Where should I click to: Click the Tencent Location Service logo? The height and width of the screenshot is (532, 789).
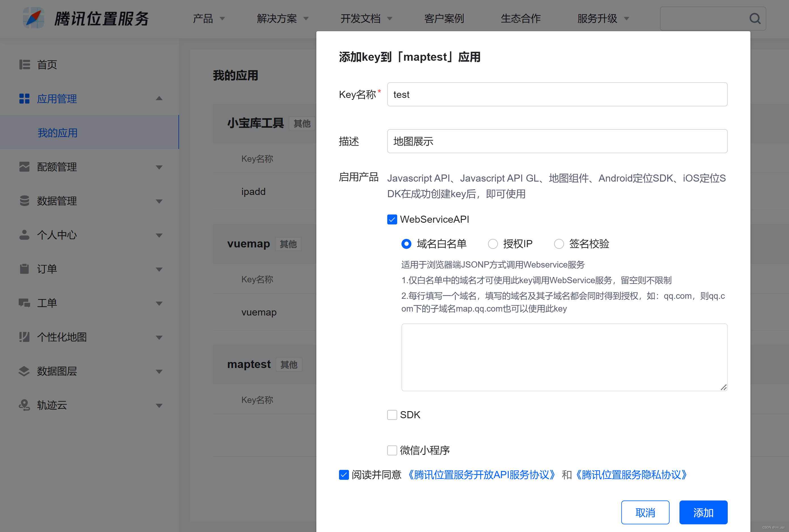point(33,18)
